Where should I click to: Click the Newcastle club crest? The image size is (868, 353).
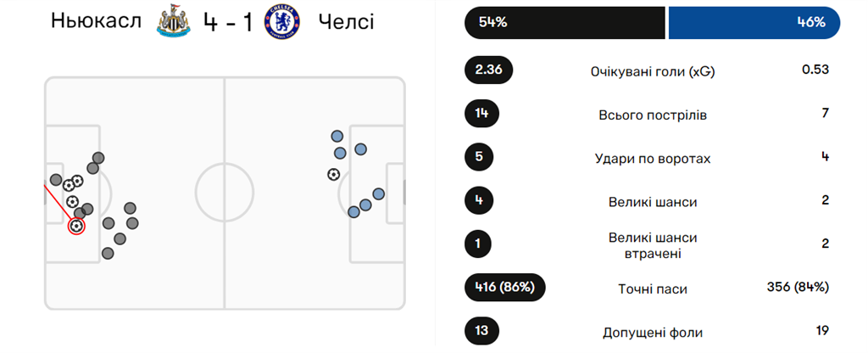click(174, 22)
